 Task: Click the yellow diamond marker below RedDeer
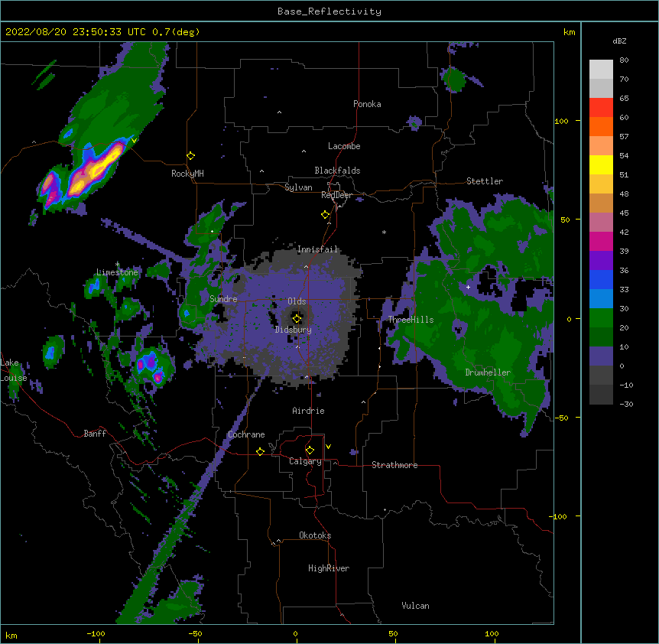325,215
